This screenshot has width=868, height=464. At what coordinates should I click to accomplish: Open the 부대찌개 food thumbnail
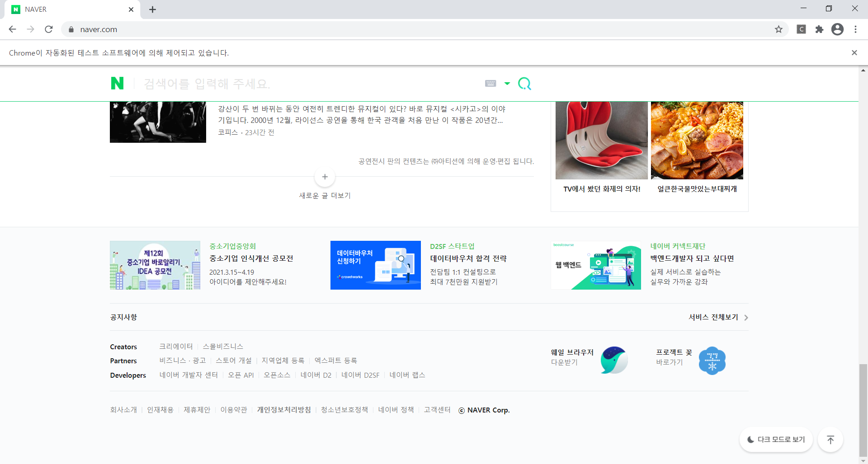(x=697, y=141)
